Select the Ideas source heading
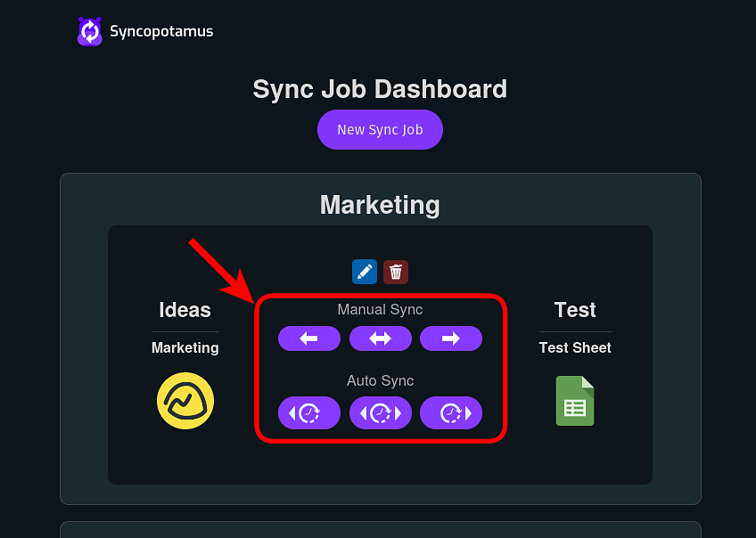Viewport: 756px width, 538px height. (185, 310)
